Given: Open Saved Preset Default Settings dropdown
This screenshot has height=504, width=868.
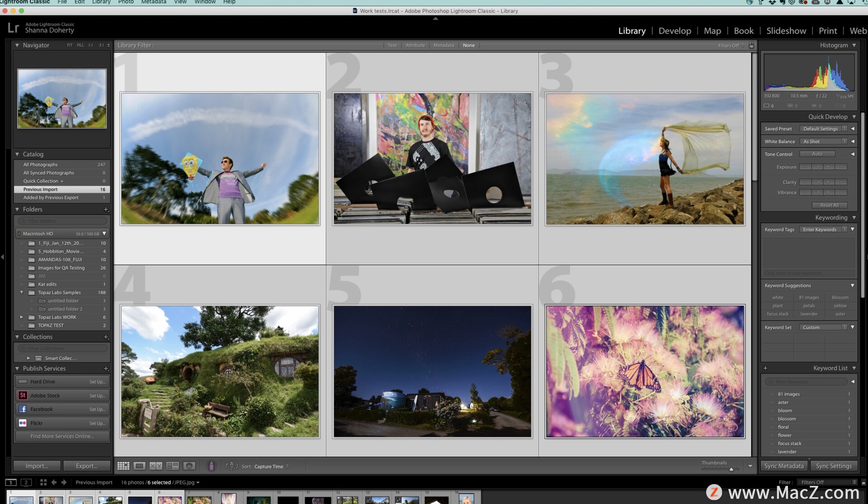Looking at the screenshot, I should coord(823,129).
